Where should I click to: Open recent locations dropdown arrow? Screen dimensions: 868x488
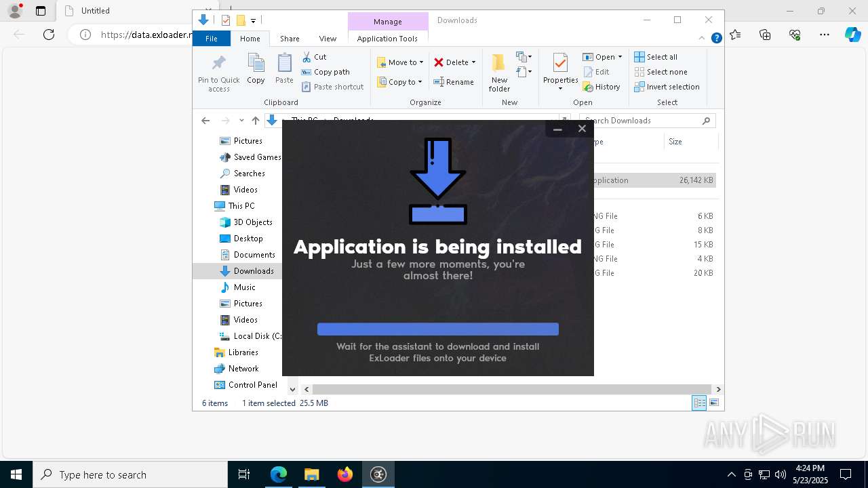pos(241,121)
